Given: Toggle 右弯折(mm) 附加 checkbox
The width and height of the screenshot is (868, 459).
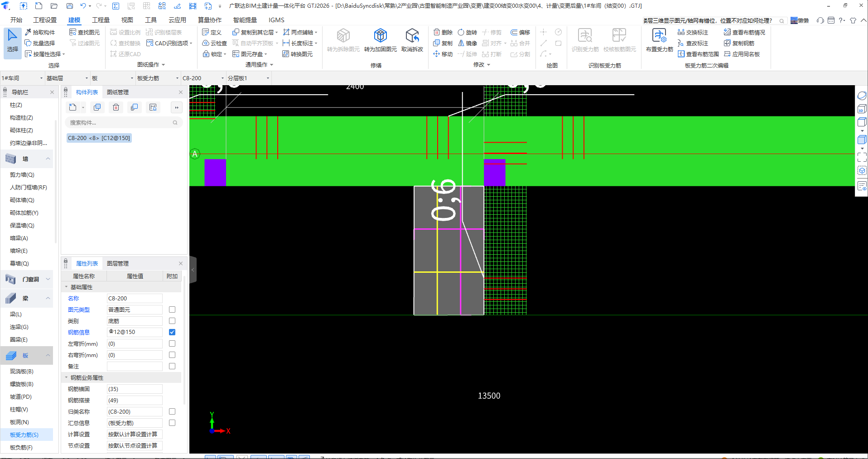Looking at the screenshot, I should pyautogui.click(x=172, y=355).
